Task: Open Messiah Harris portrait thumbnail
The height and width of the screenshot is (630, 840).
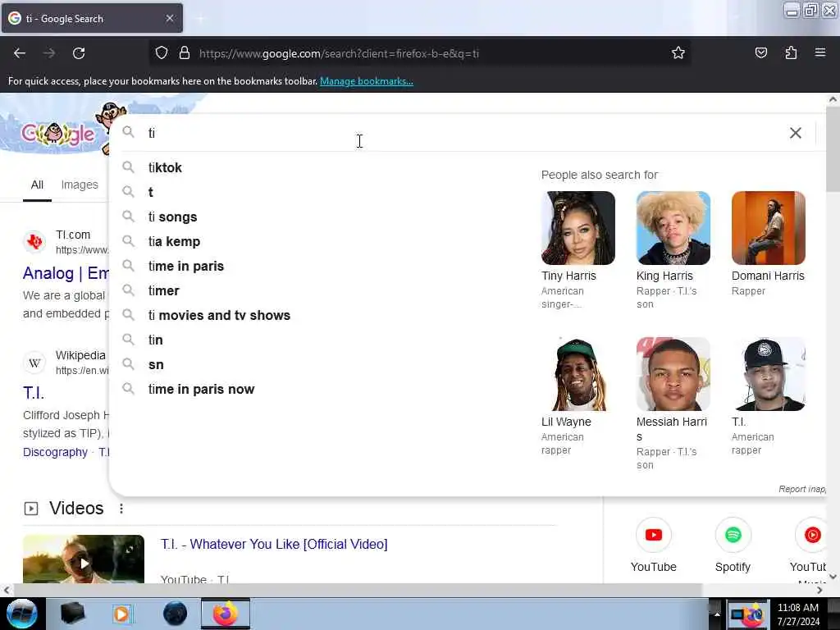Action: [673, 374]
